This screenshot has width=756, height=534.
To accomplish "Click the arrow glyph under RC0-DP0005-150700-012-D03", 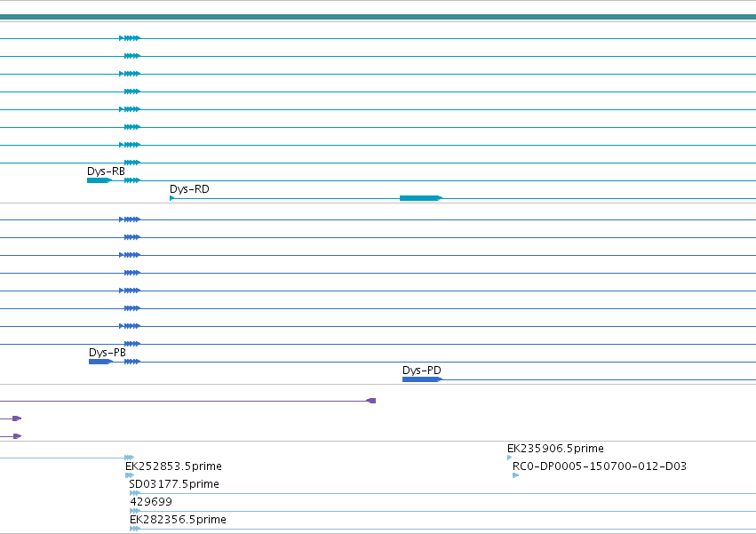I will 516,475.
